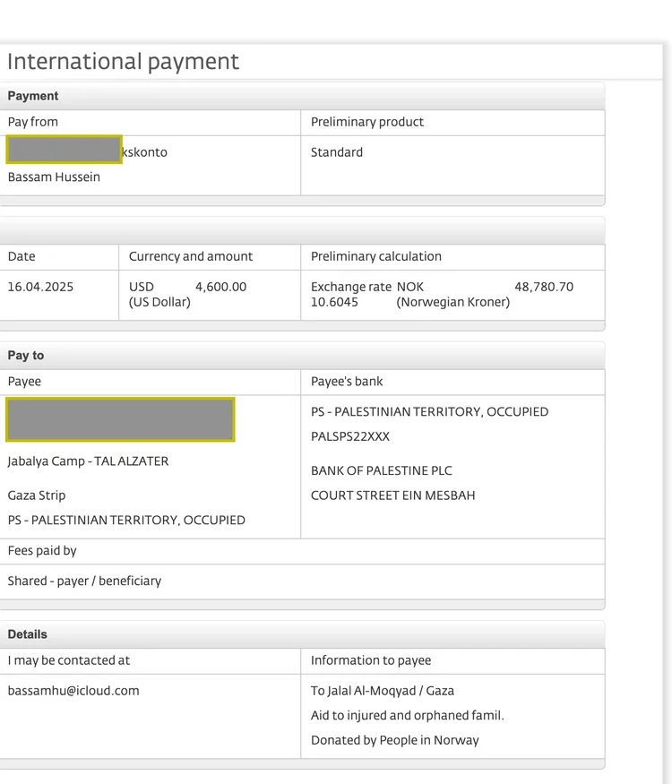
Task: Select the Details section header
Action: pyautogui.click(x=28, y=634)
